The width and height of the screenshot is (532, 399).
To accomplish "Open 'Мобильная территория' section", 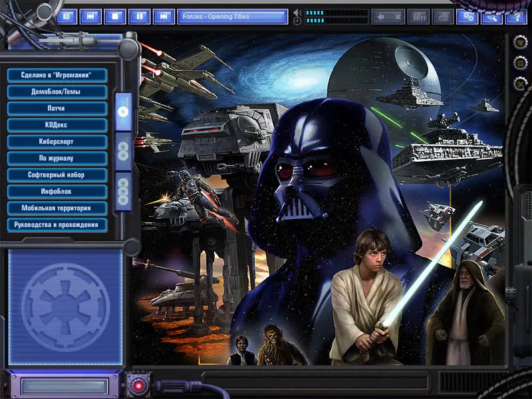I will 57,208.
